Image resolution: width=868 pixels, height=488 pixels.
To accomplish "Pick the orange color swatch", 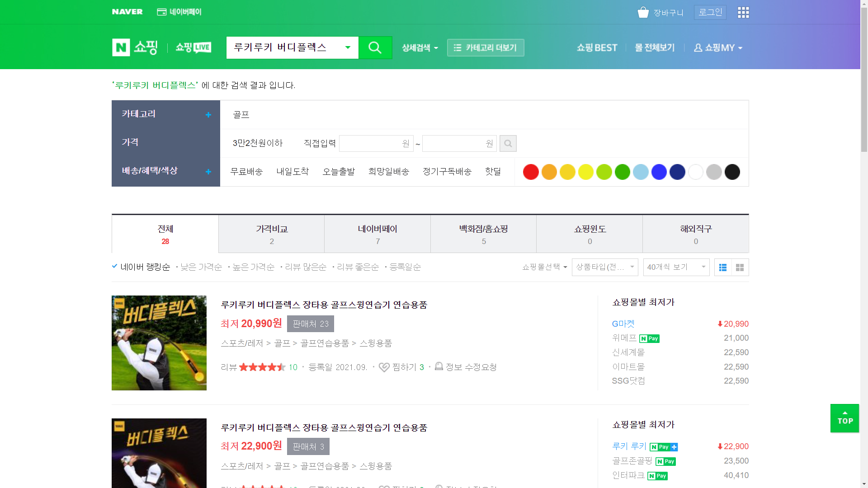I will point(549,172).
